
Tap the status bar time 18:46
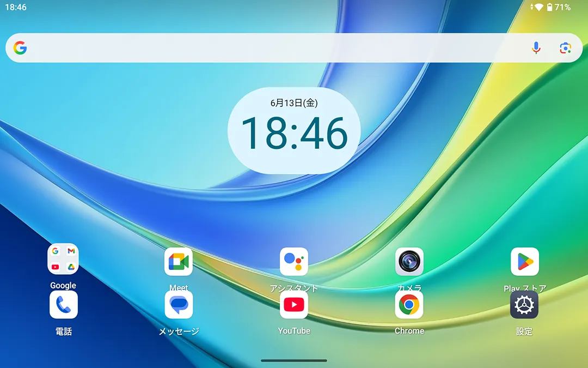(x=16, y=7)
